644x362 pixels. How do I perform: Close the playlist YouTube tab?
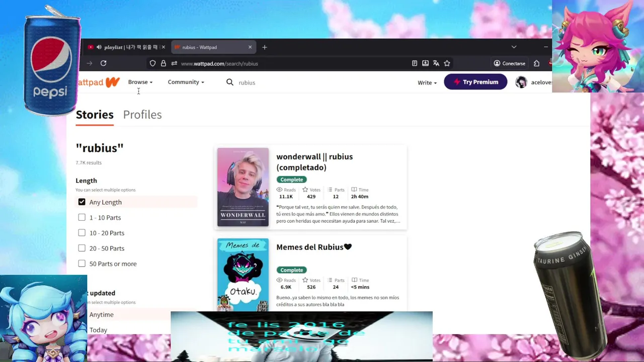[163, 47]
